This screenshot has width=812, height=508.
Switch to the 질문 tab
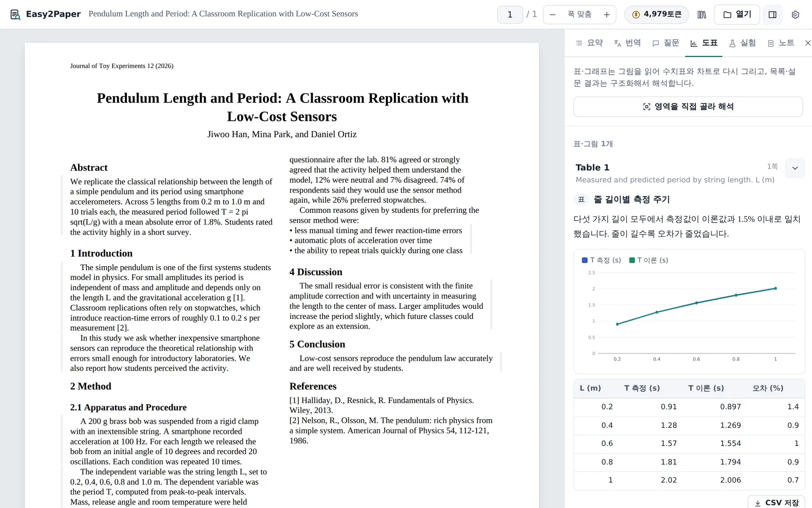[x=665, y=43]
